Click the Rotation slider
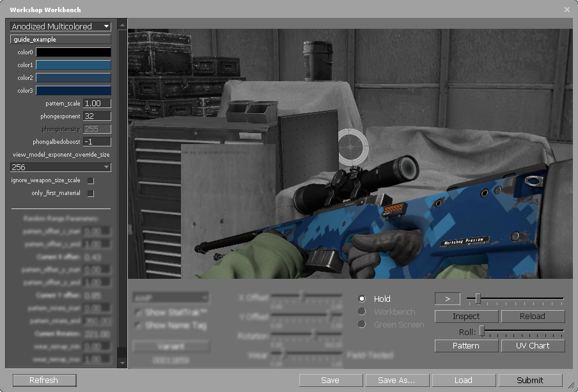This screenshot has width=578, height=392. 306,335
